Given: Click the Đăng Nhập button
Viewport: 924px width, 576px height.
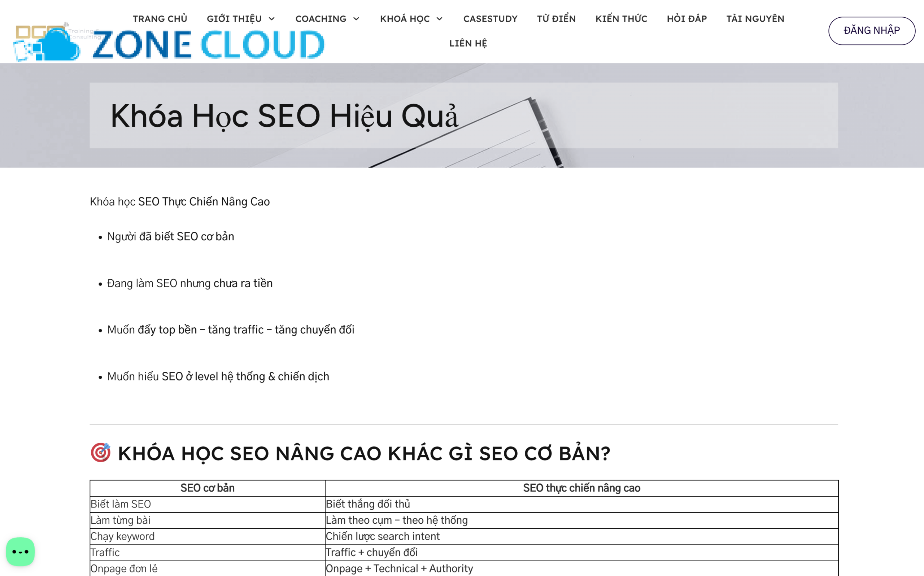Looking at the screenshot, I should pyautogui.click(x=871, y=30).
